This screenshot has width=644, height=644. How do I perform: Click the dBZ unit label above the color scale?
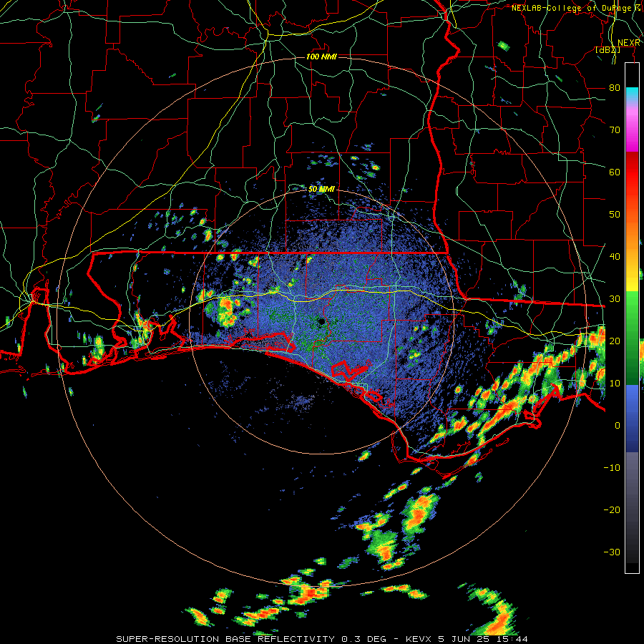(x=608, y=50)
